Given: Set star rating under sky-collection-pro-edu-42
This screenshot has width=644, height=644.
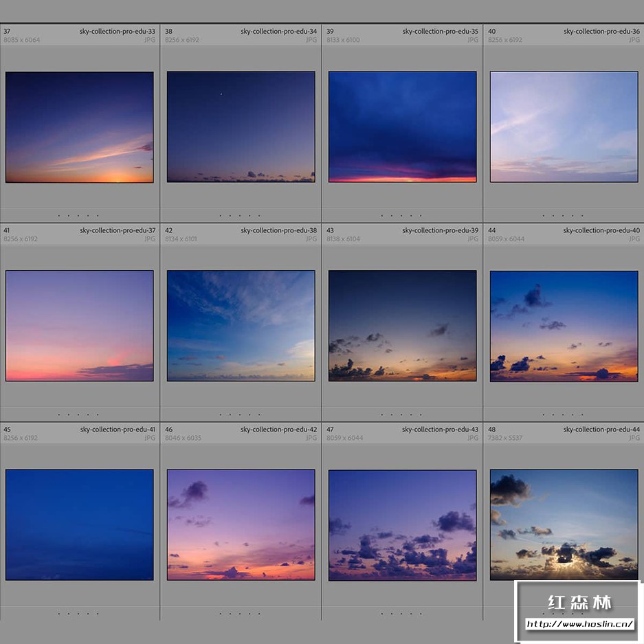Looking at the screenshot, I should [240, 614].
